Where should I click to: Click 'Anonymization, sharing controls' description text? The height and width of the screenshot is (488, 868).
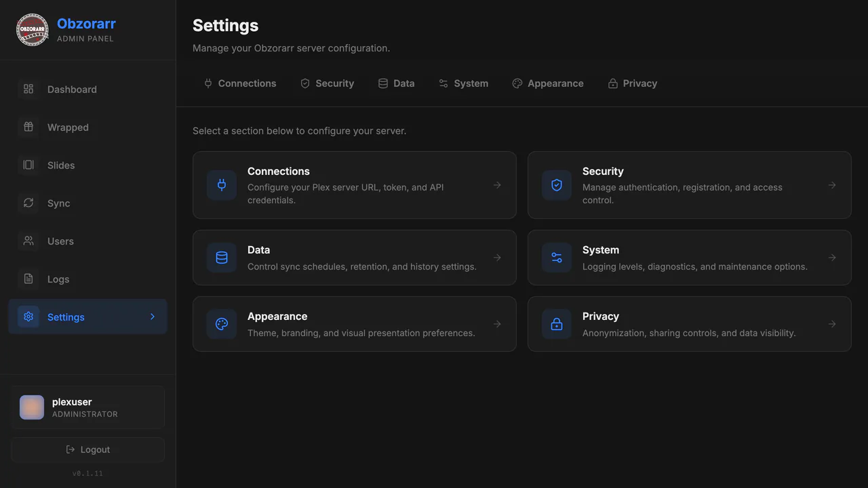[x=689, y=333]
